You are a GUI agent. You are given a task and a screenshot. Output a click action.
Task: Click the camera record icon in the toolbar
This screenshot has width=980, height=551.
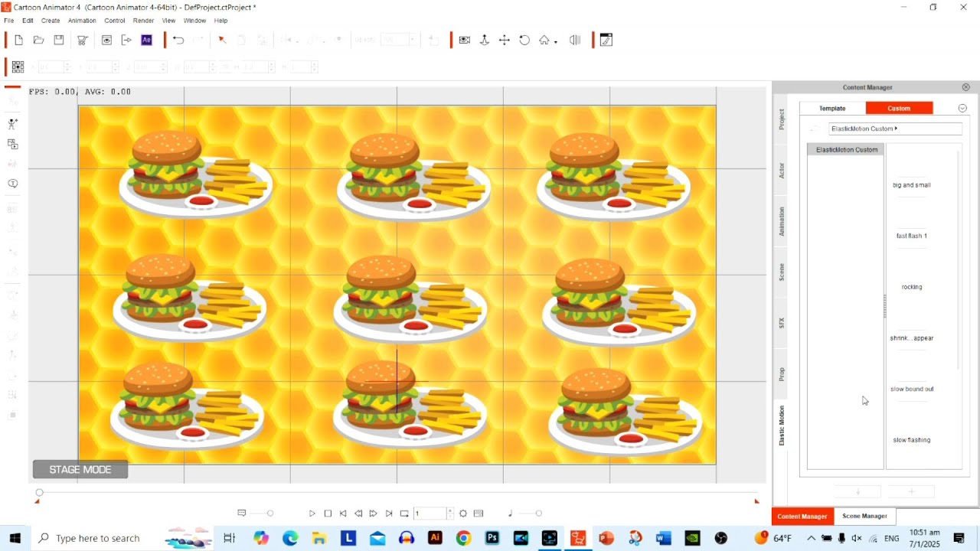[464, 40]
